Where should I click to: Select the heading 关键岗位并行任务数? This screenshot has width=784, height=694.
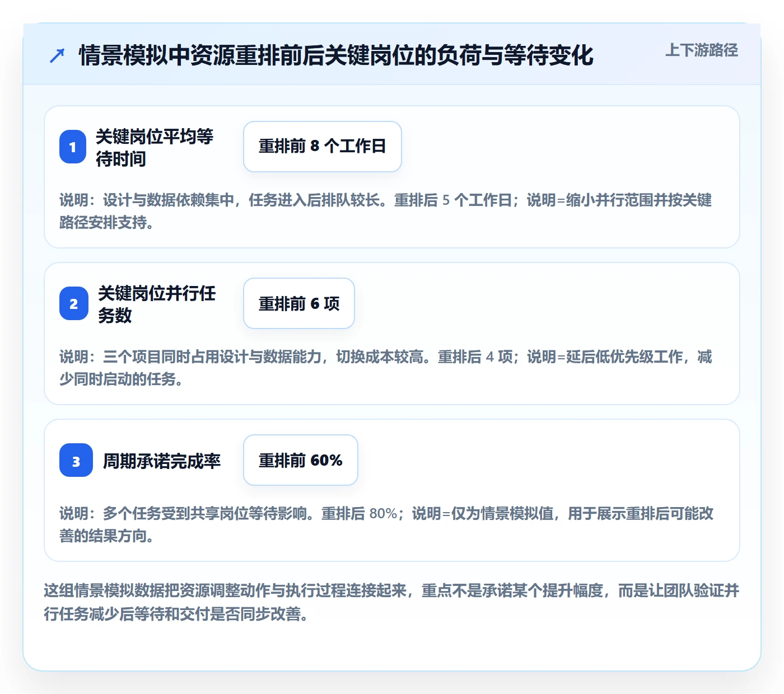157,304
